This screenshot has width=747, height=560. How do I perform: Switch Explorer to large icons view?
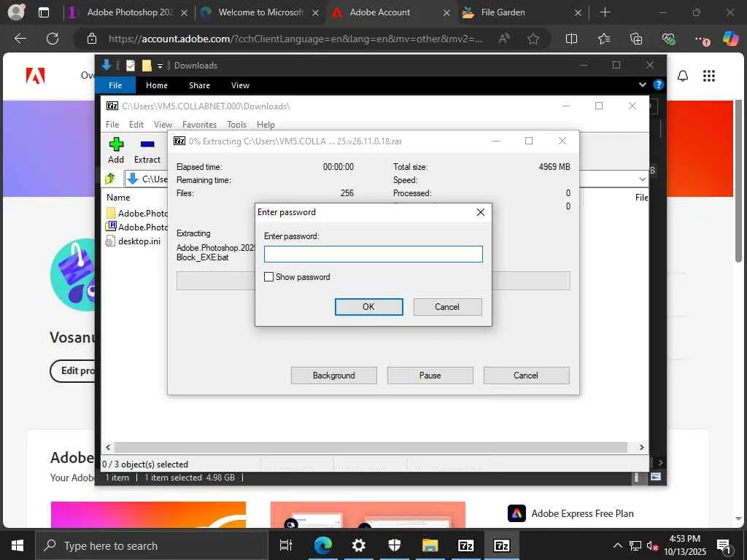point(656,477)
